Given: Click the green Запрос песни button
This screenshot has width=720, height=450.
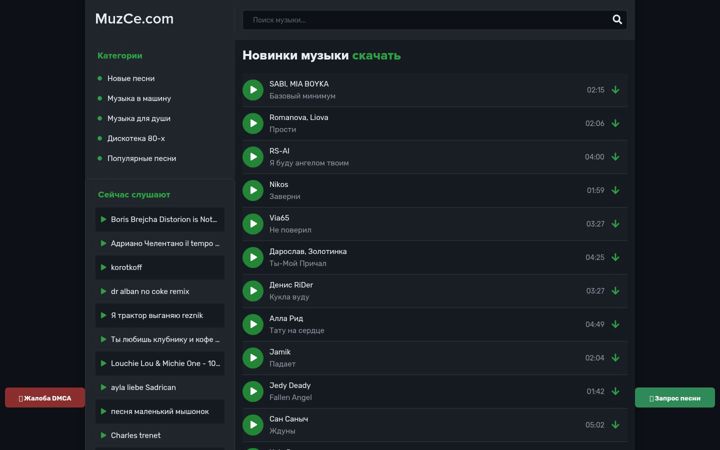Looking at the screenshot, I should pyautogui.click(x=675, y=398).
